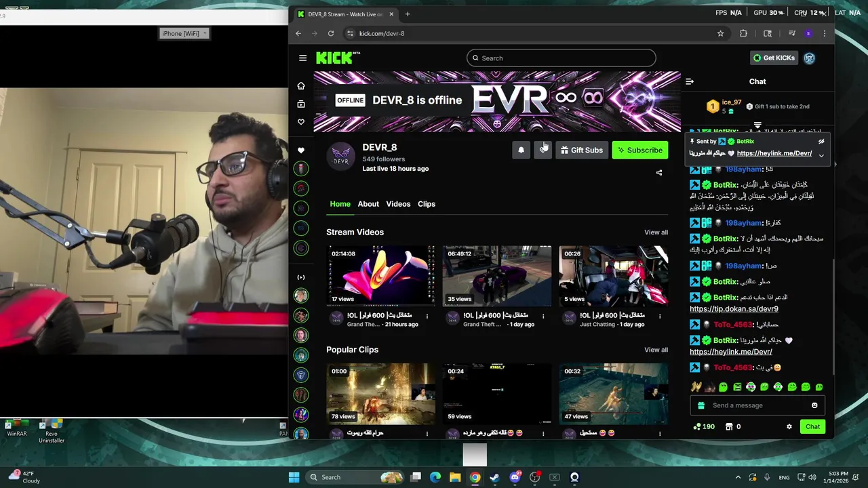Open the channel shop icon

(729, 426)
